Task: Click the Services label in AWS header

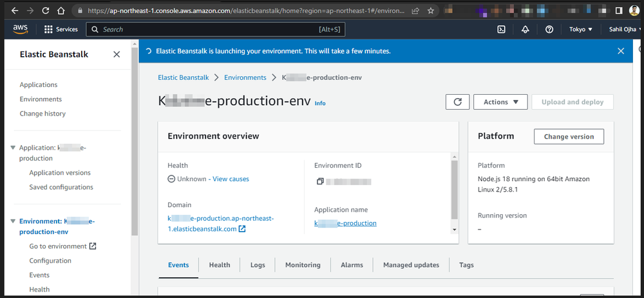Action: [67, 29]
